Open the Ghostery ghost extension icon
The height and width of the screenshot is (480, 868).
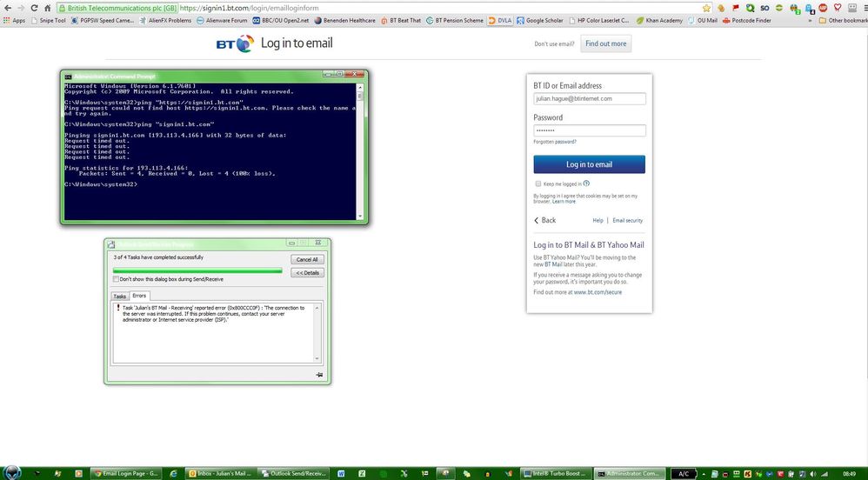click(x=809, y=9)
